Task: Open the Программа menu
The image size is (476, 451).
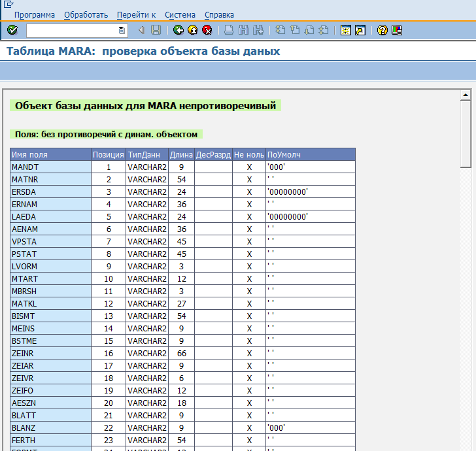Action: [35, 14]
